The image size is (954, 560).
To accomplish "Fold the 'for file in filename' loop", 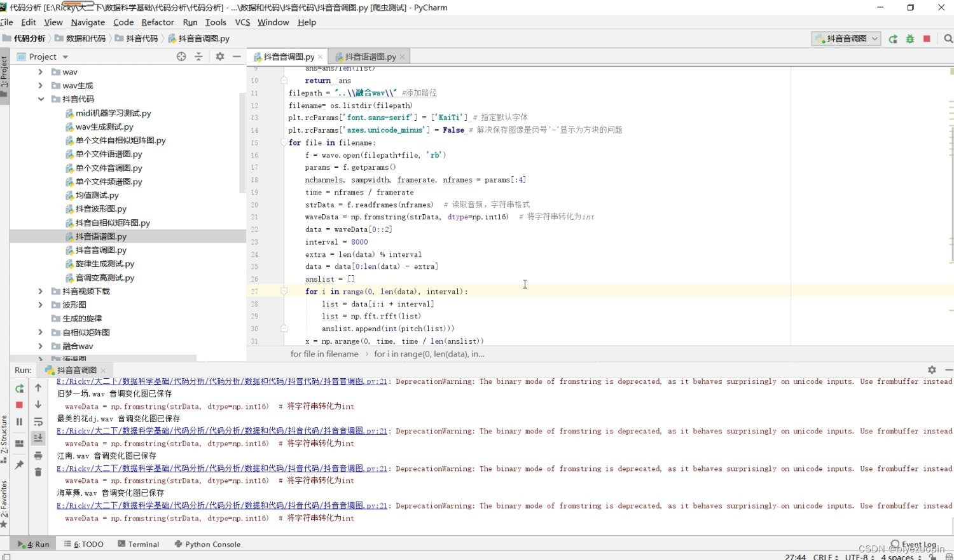I will tap(284, 142).
